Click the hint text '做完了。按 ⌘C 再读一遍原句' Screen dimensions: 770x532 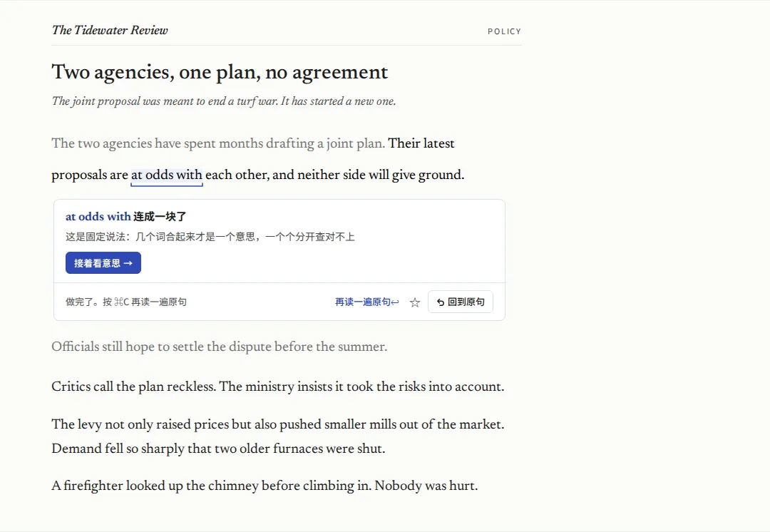pos(126,302)
